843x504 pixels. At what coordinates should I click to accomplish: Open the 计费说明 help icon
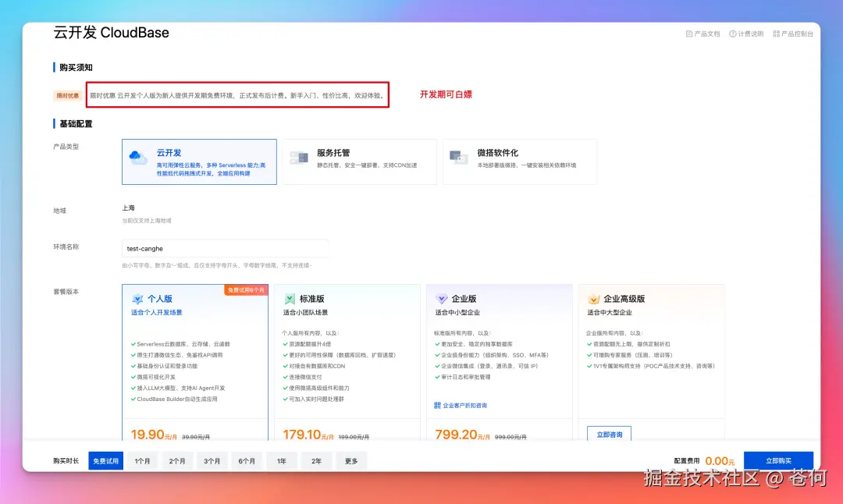(733, 34)
